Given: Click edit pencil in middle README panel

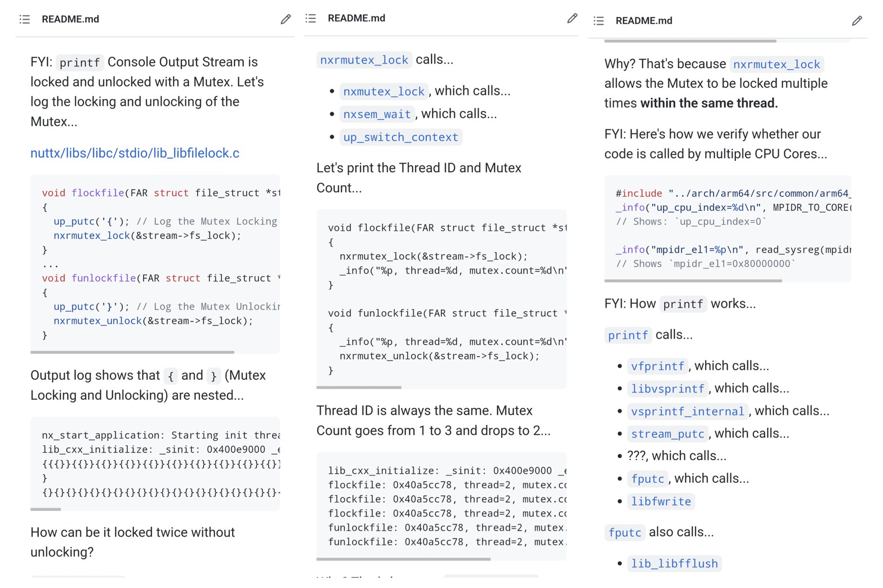Looking at the screenshot, I should pyautogui.click(x=572, y=19).
